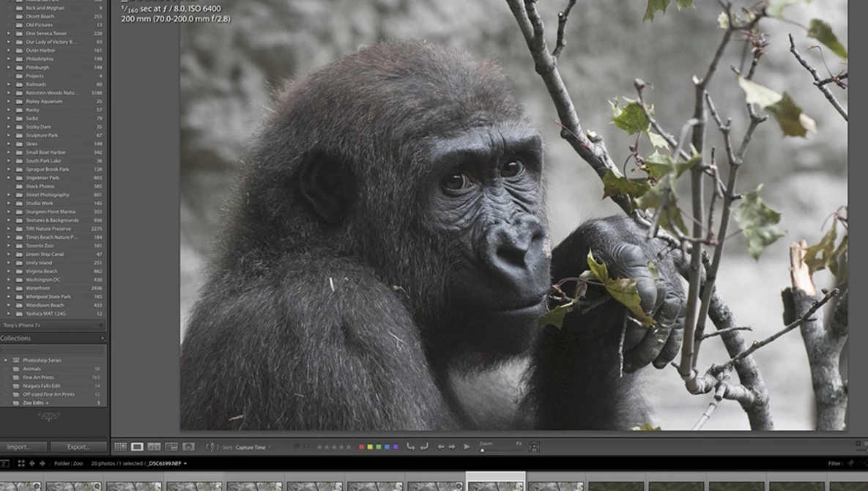Set flag as rejected
Viewport: 868px width, 491px height.
pos(306,447)
